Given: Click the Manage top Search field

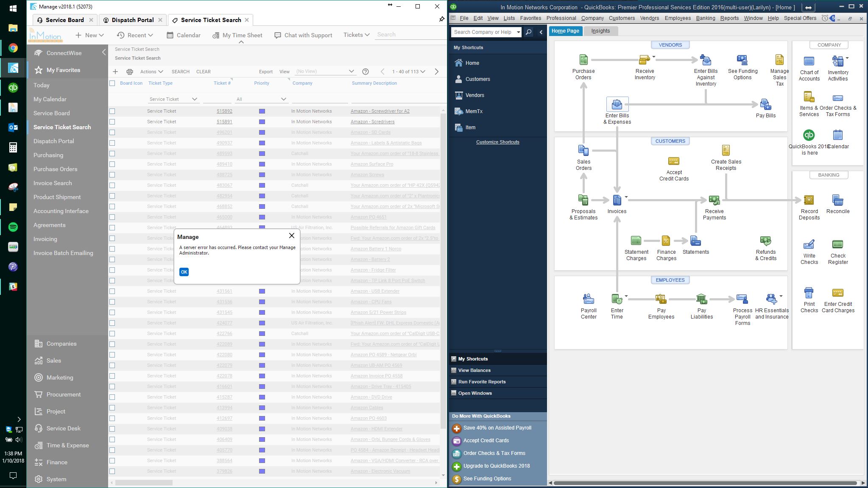Looking at the screenshot, I should [410, 35].
